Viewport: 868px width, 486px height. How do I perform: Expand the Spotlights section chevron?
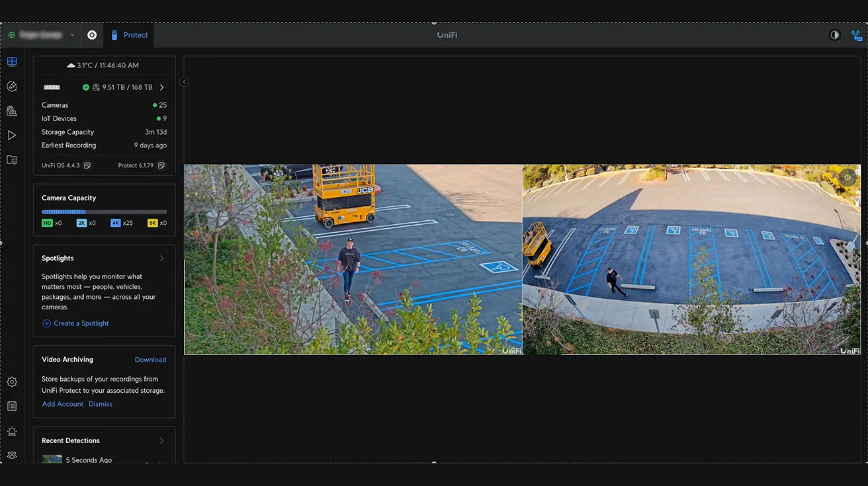[161, 259]
